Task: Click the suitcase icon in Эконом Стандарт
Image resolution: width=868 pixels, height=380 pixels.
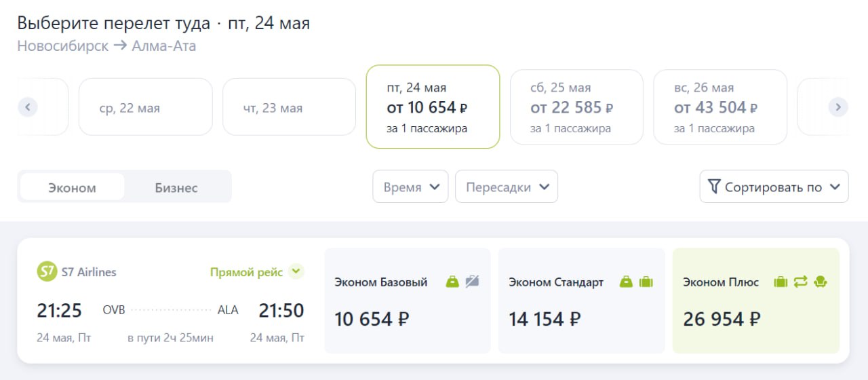Action: click(x=646, y=282)
